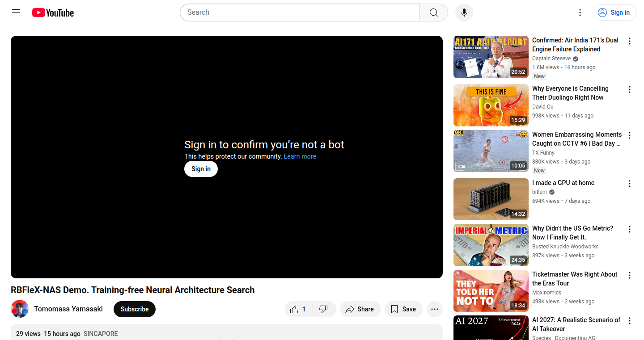Open the Learn more link
Viewport: 644px width, 340px height.
pyautogui.click(x=300, y=156)
